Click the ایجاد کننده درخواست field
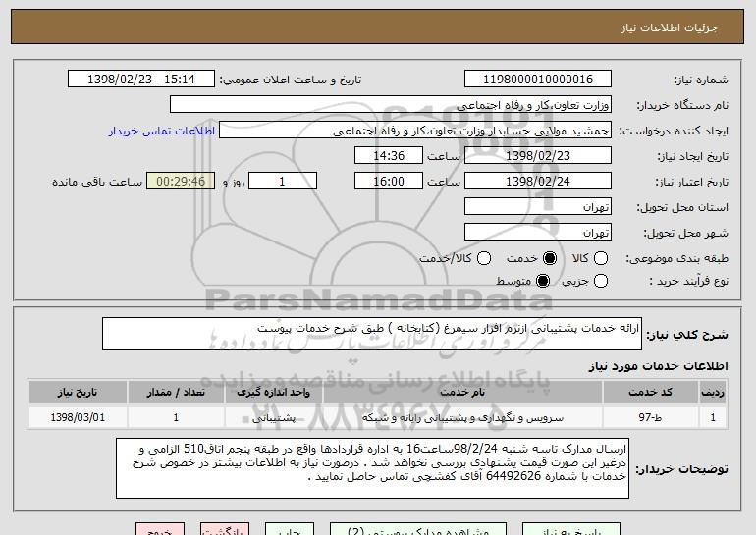Viewport: 756px width, 535px height. point(415,131)
